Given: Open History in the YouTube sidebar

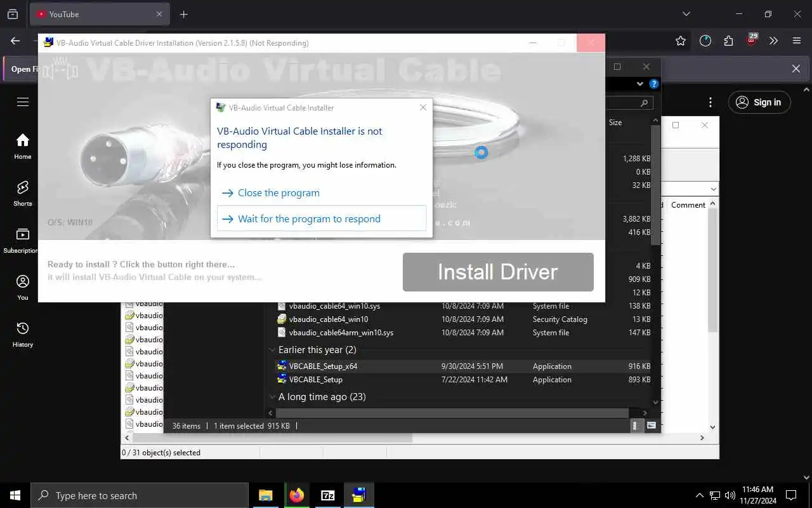Looking at the screenshot, I should pyautogui.click(x=23, y=335).
